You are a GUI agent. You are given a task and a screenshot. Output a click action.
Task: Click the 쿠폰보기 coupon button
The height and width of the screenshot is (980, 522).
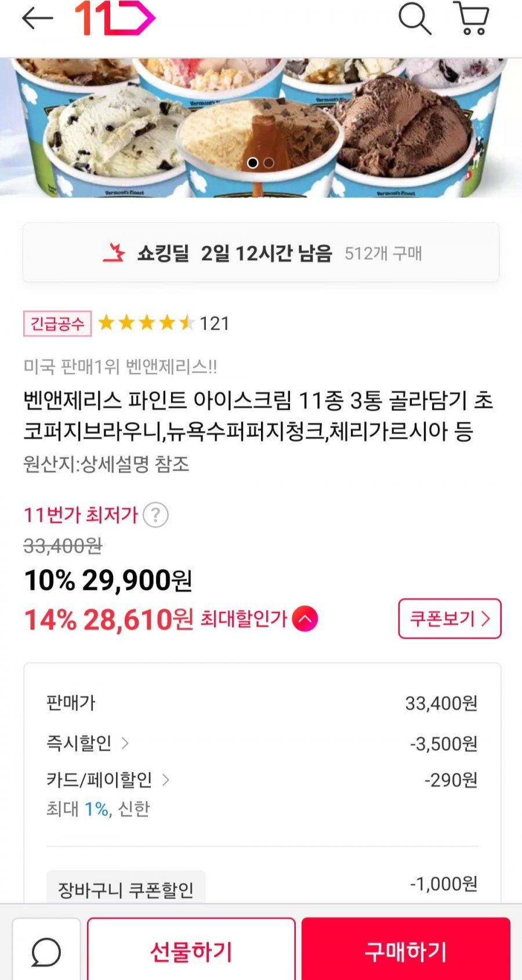449,618
